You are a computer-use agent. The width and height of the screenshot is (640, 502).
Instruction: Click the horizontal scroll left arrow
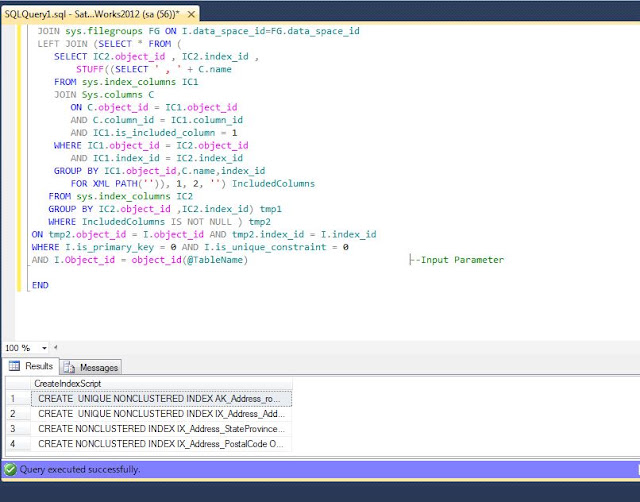56,348
